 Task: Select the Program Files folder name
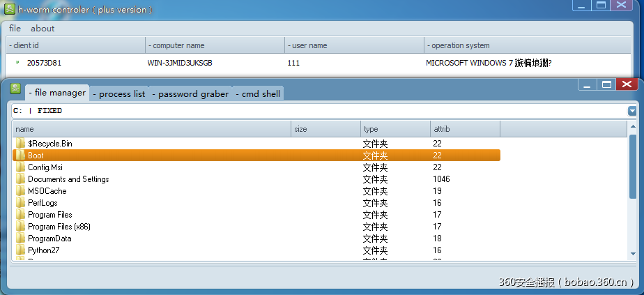[x=50, y=215]
